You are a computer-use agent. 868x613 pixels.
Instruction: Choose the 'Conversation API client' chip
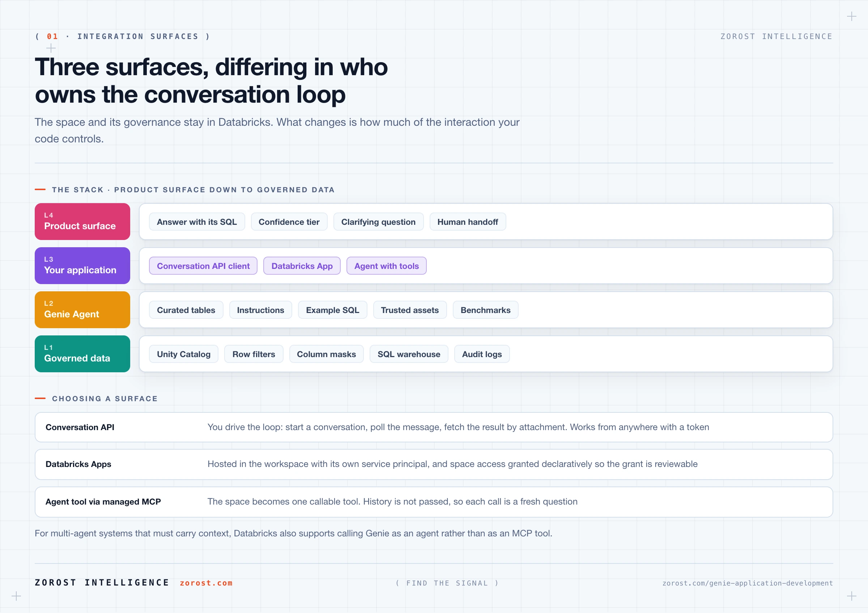pos(203,266)
